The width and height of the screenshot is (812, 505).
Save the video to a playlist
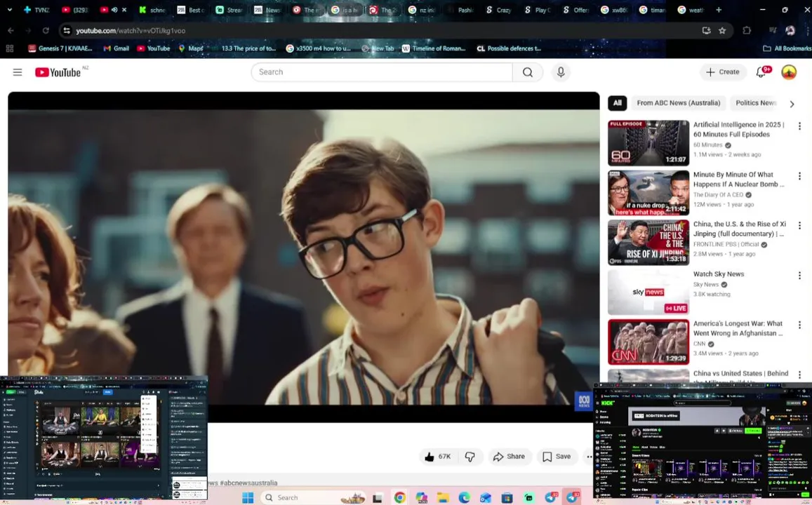click(557, 457)
